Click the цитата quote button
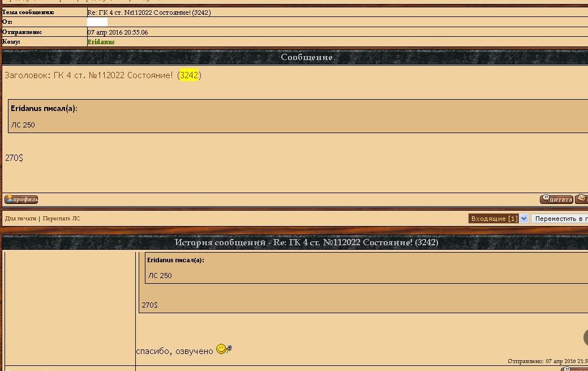Viewport: 588px width, 371px height. (556, 199)
